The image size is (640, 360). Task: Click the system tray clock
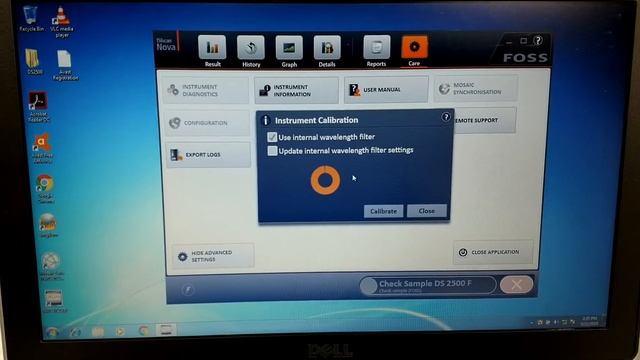(589, 320)
